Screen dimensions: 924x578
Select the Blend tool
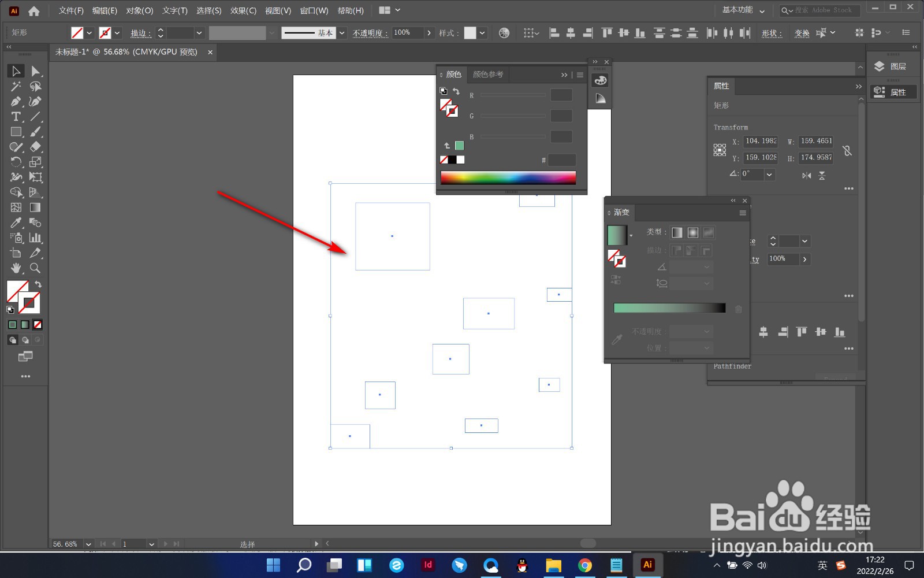35,223
